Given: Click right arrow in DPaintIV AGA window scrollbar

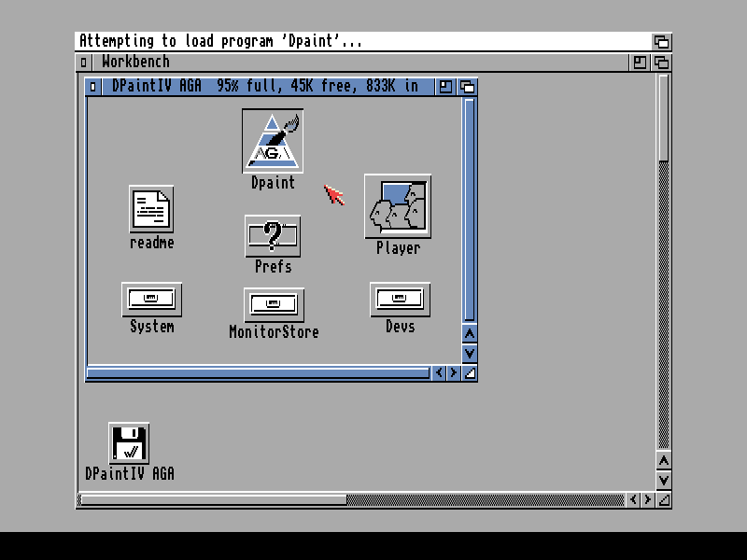Looking at the screenshot, I should tap(454, 372).
